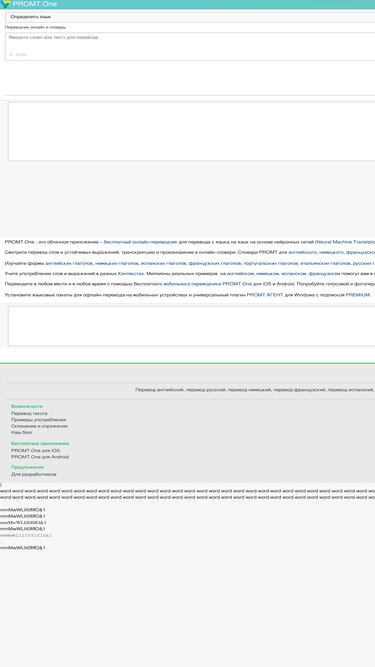Click the translation text input area
This screenshot has width=375, height=667.
tap(190, 46)
